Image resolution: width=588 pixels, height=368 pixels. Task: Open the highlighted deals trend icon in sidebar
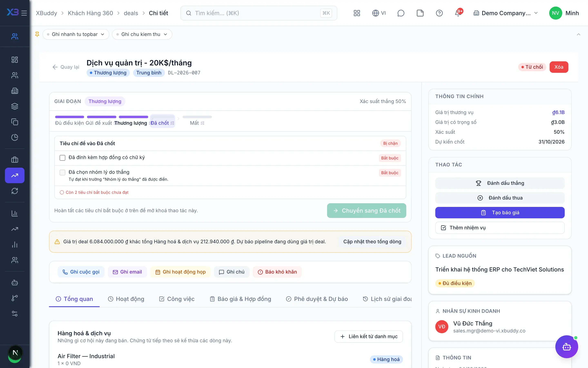[x=14, y=175]
